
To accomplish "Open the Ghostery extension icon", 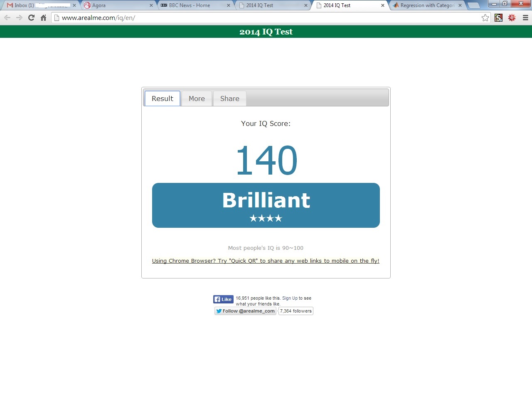I will (x=498, y=17).
